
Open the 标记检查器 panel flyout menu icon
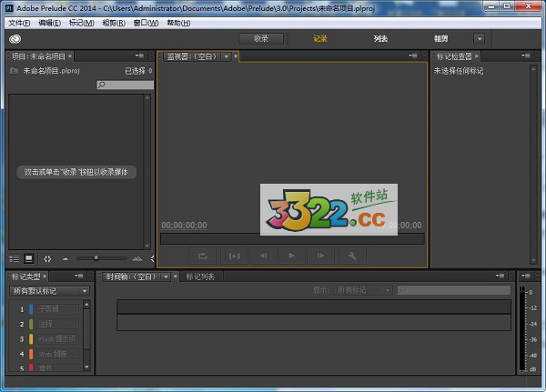coord(525,55)
